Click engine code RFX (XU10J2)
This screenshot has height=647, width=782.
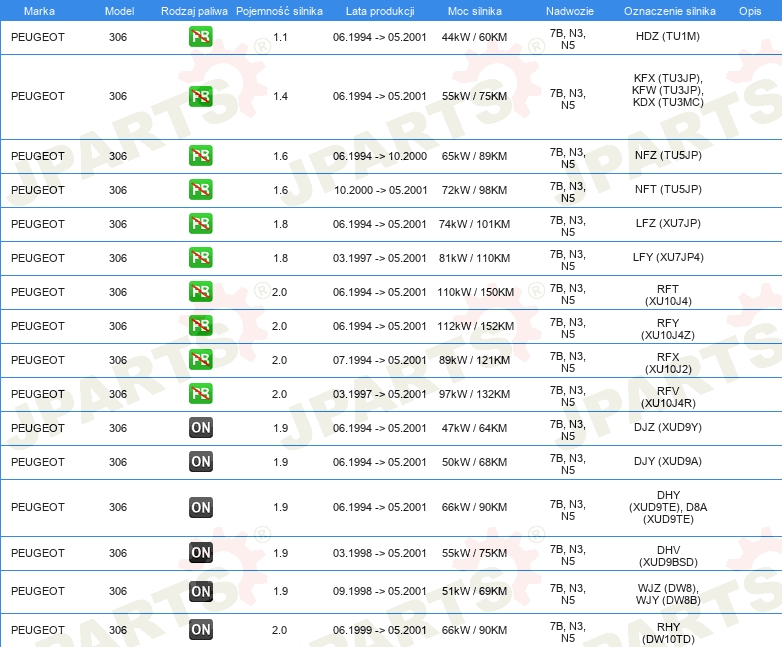point(668,363)
